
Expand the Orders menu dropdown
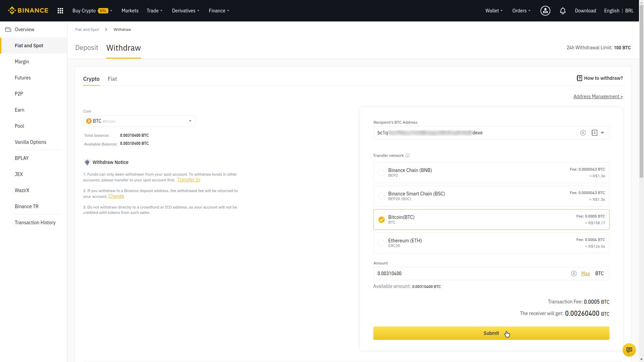click(521, 11)
